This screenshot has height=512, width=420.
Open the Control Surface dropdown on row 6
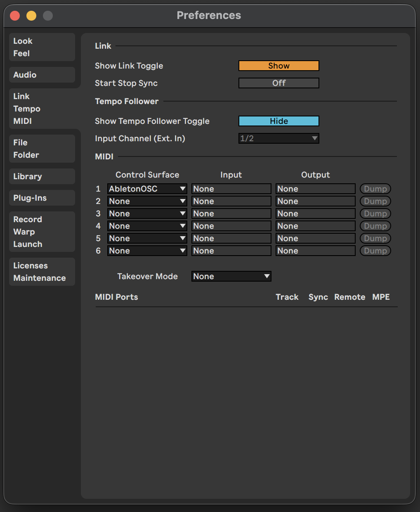click(x=147, y=251)
